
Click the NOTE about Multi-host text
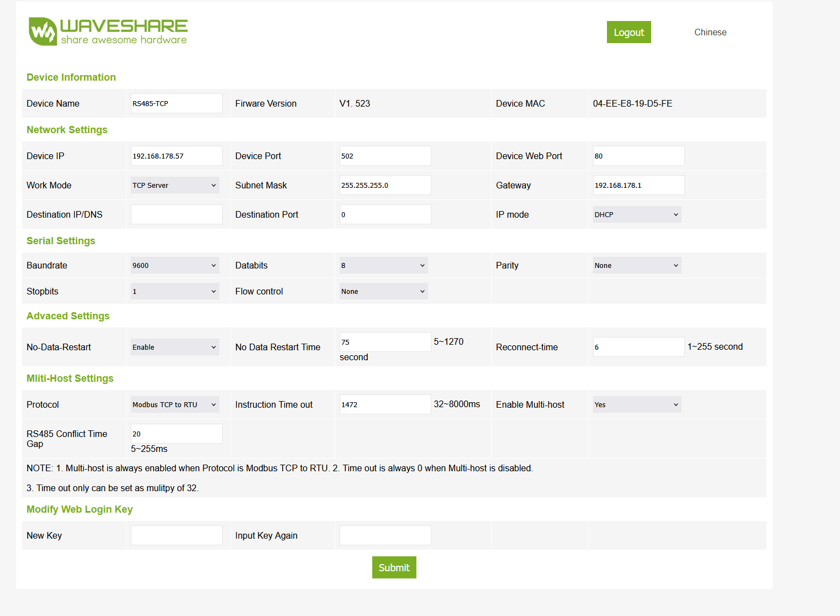tap(280, 468)
